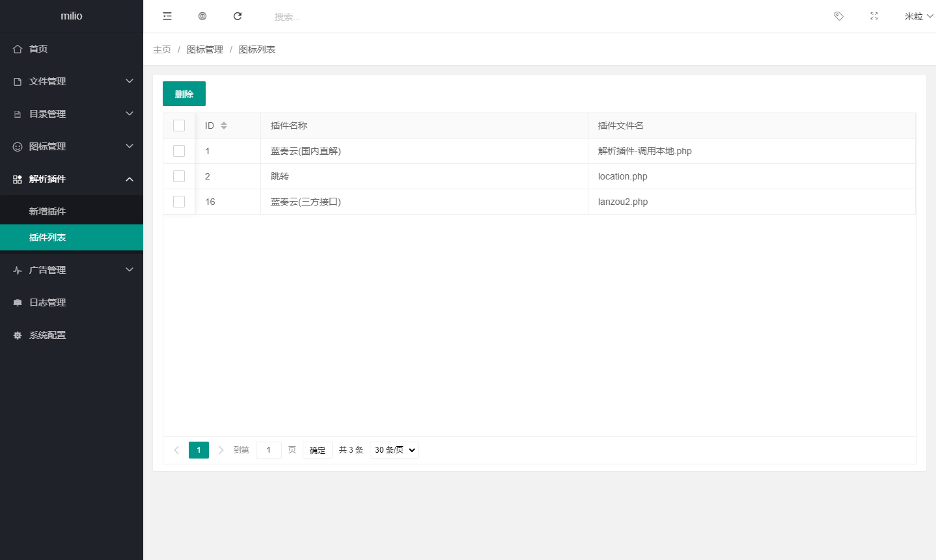Select the checkbox for row ID 16
Viewport: 936px width, 560px height.
tap(179, 202)
